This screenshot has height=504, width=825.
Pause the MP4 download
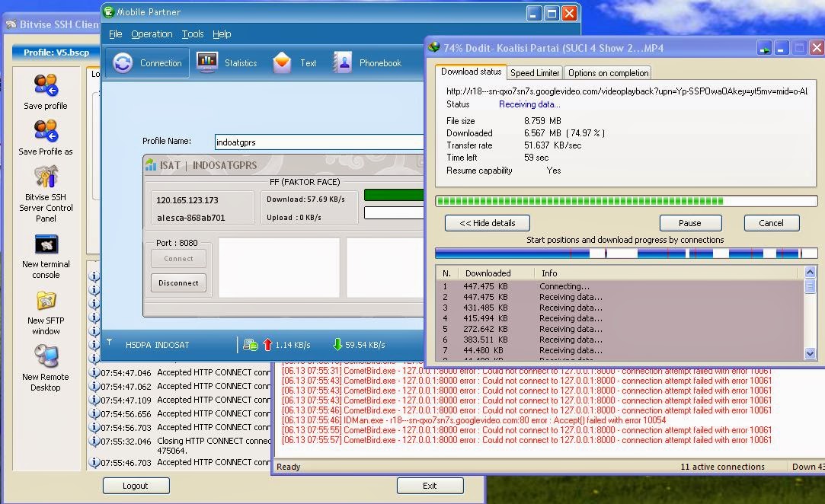tap(690, 223)
